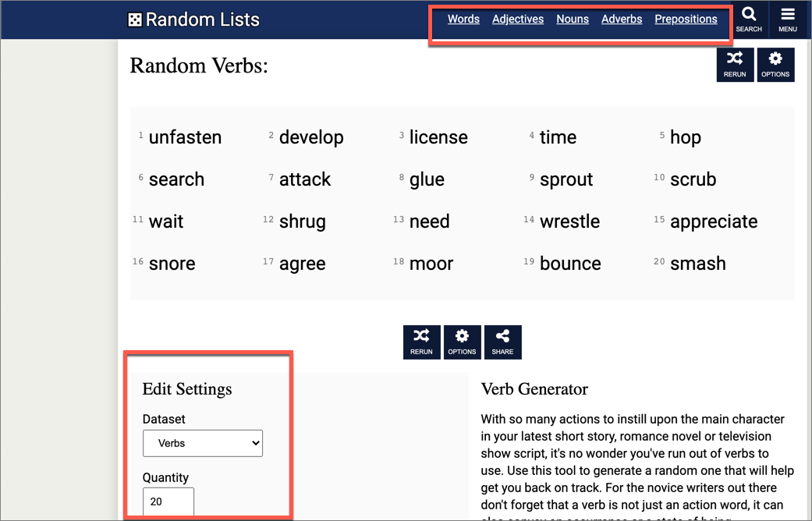Viewport: 812px width, 521px height.
Task: Select the word "bounce"
Action: 570,264
